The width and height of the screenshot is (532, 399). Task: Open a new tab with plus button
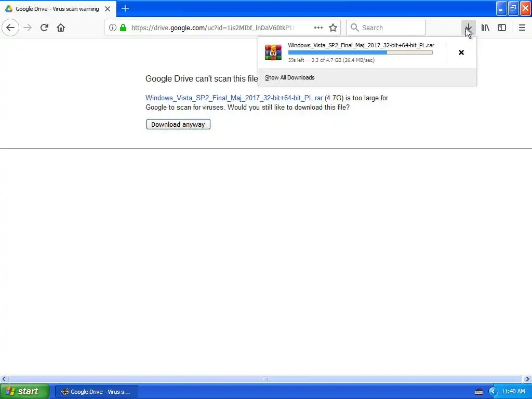click(125, 8)
